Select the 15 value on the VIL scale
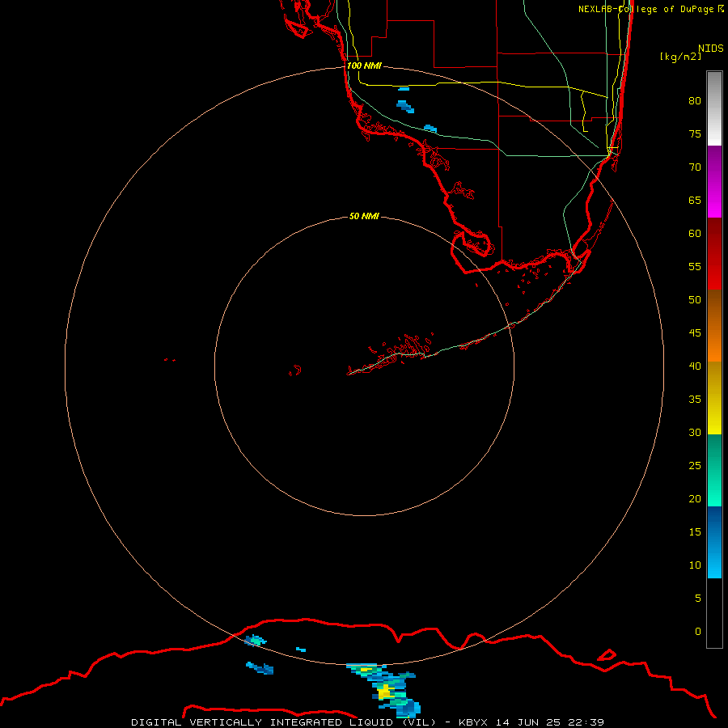The width and height of the screenshot is (728, 728). tap(695, 531)
